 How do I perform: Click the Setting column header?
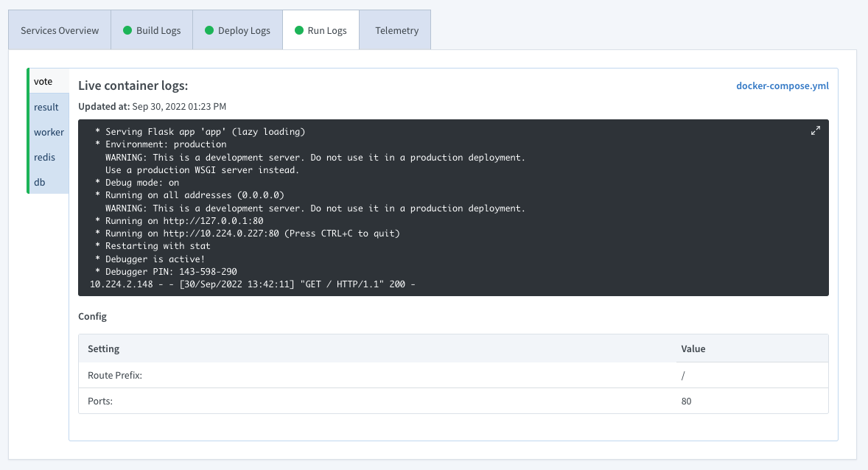coord(103,348)
